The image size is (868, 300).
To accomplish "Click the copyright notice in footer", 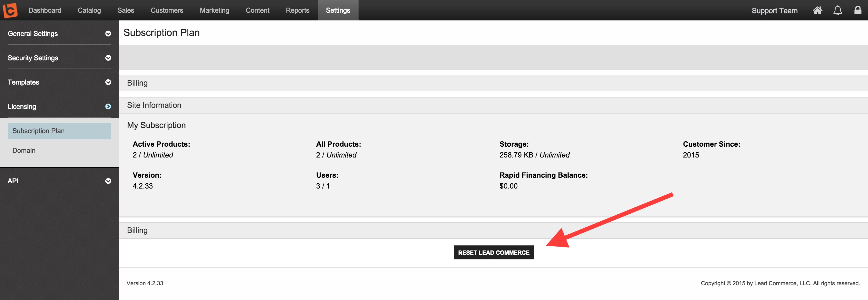I will 780,283.
